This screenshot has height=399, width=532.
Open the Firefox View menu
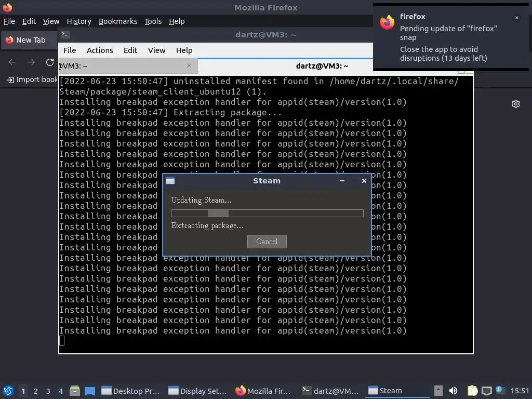coord(51,21)
